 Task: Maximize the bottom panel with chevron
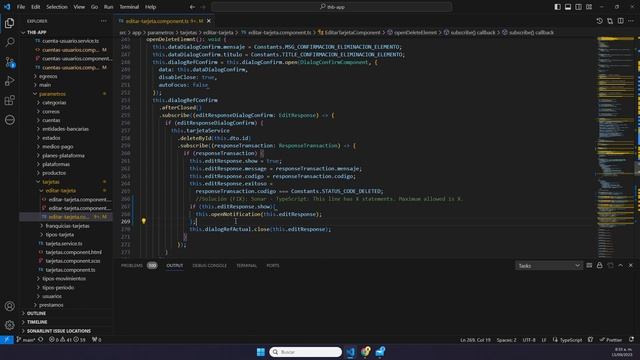620,265
